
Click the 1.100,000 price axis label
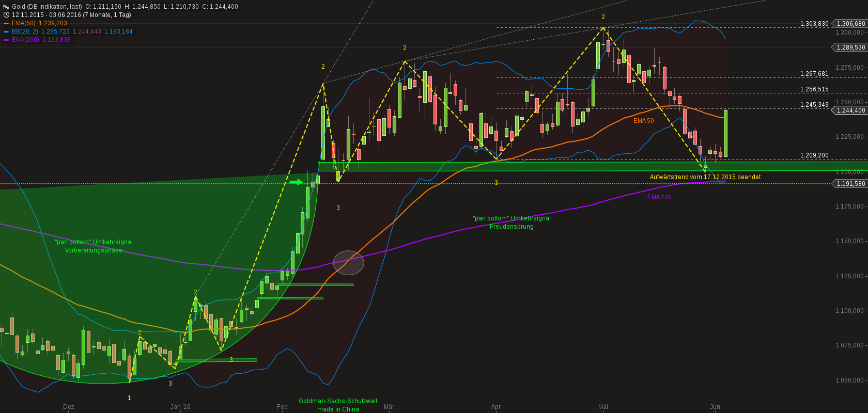pyautogui.click(x=850, y=311)
